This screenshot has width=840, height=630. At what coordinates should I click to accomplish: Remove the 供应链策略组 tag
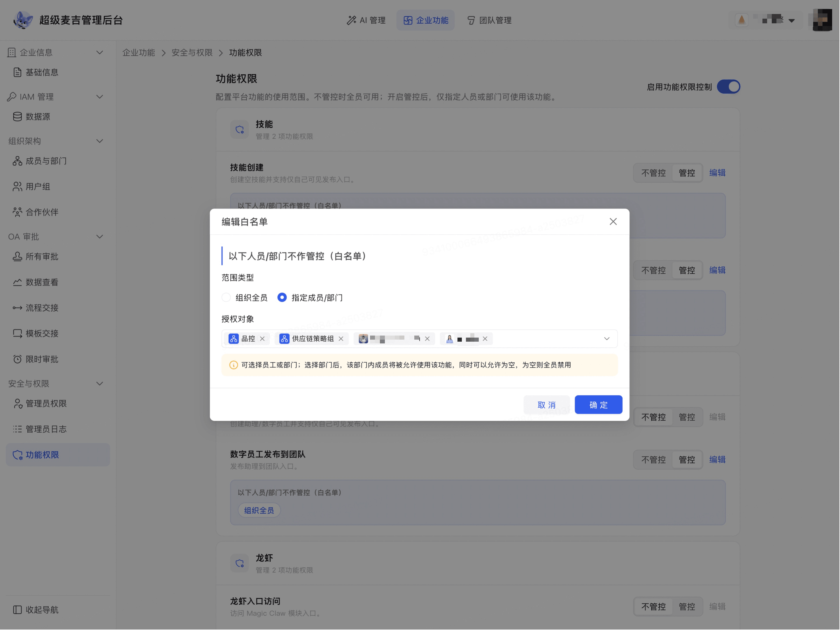pyautogui.click(x=341, y=339)
